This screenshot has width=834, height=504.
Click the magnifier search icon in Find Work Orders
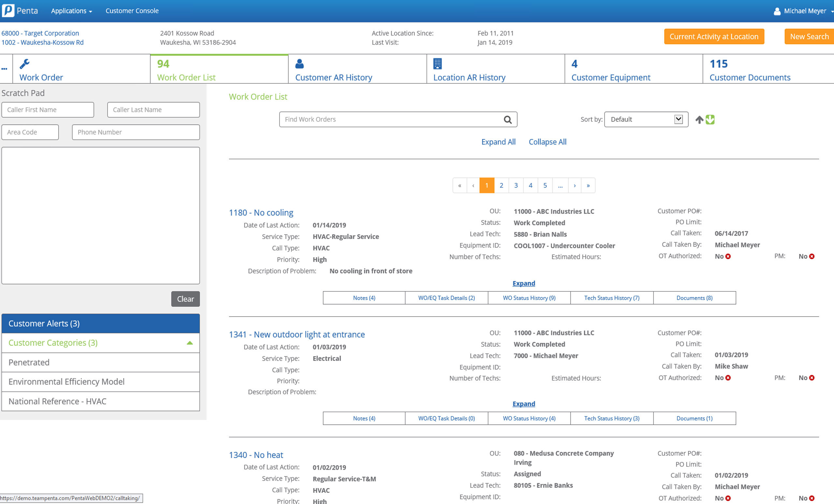pos(507,119)
